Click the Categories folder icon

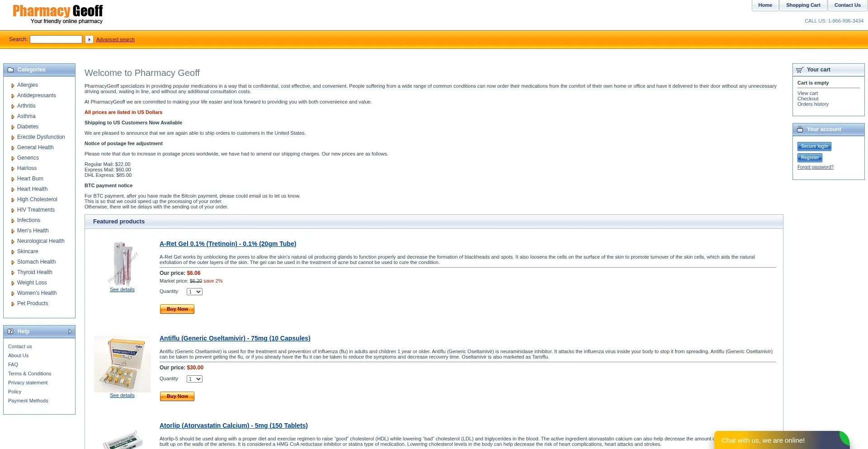click(10, 70)
